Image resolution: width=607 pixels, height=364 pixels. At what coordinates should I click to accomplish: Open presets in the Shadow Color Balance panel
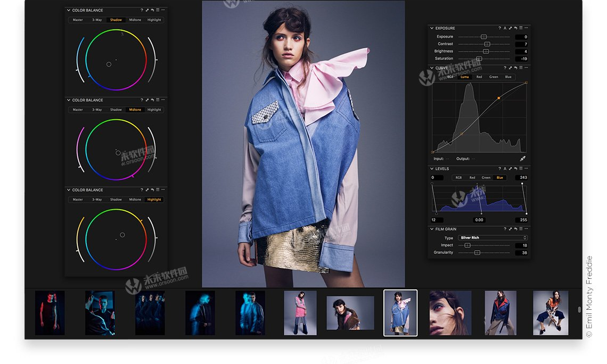(x=158, y=10)
